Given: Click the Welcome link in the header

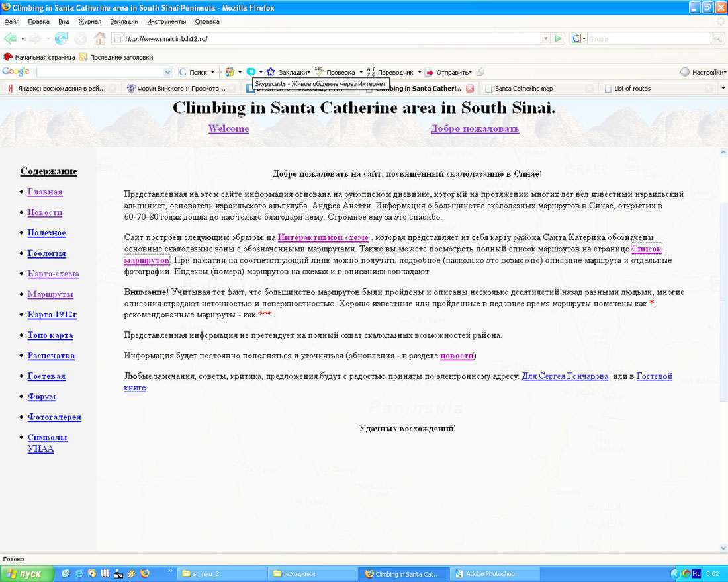Looking at the screenshot, I should tap(228, 128).
